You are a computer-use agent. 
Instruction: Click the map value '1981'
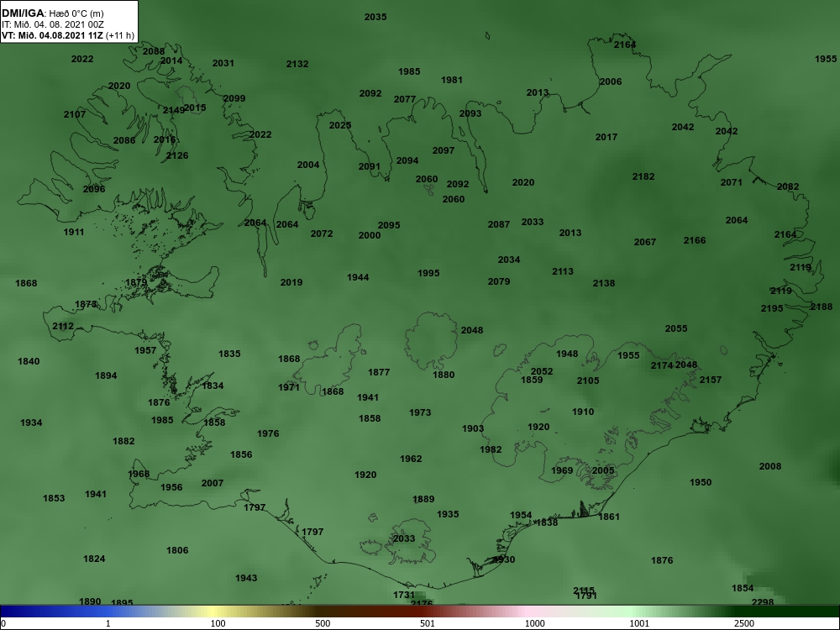[x=452, y=81]
